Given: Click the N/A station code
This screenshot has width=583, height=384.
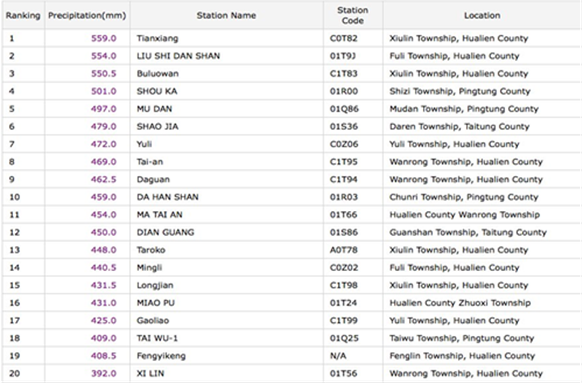Looking at the screenshot, I should (x=338, y=356).
